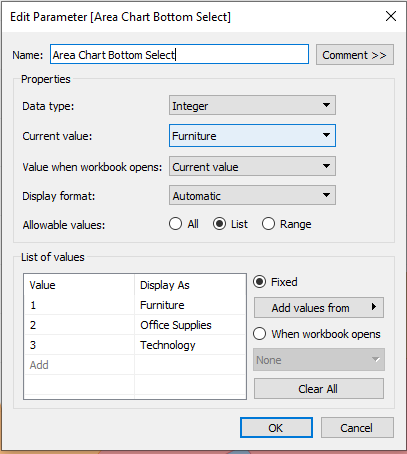
Task: Open Value when workbook opens dropdown
Action: 252,166
